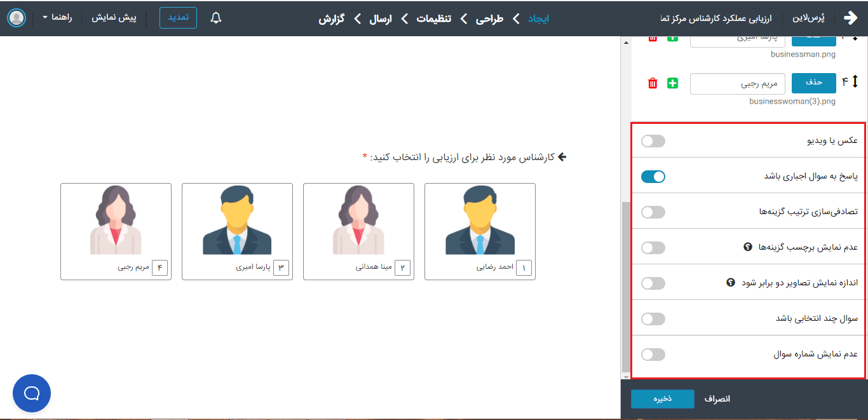
Task: Open the گزارش step
Action: (331, 18)
